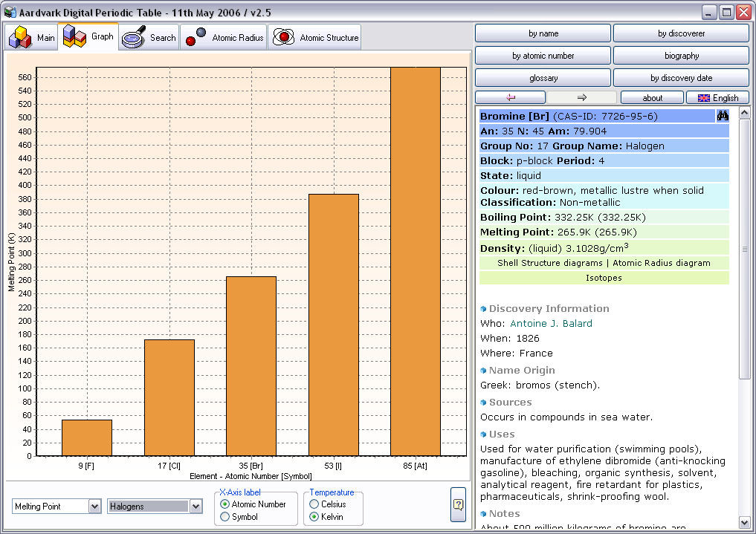This screenshot has width=756, height=534.
Task: Click the 'Name Origin' section heading
Action: point(522,371)
